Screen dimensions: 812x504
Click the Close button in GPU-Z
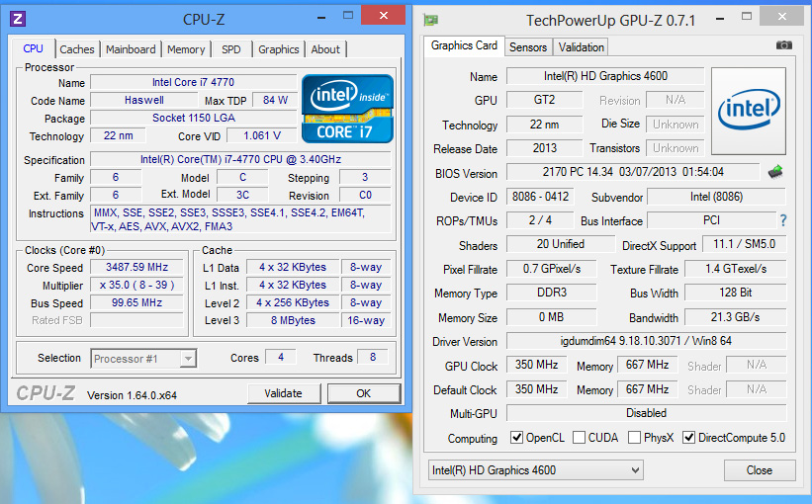click(760, 470)
